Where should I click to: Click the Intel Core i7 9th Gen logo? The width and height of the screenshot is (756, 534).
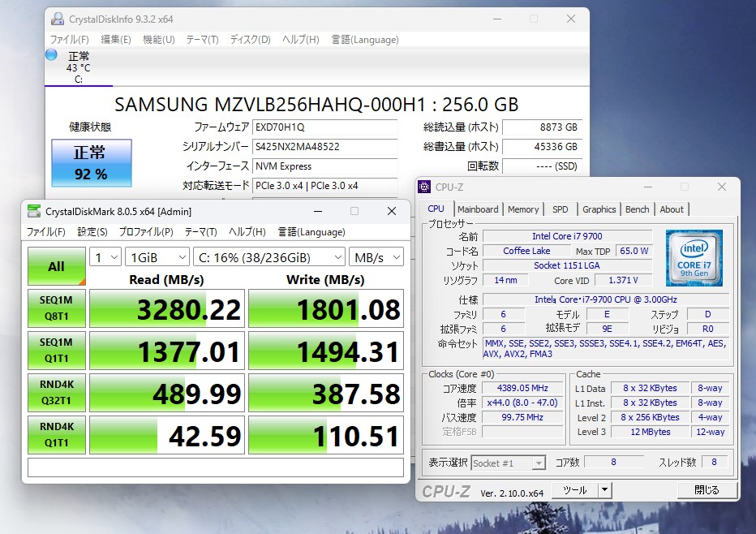[694, 258]
